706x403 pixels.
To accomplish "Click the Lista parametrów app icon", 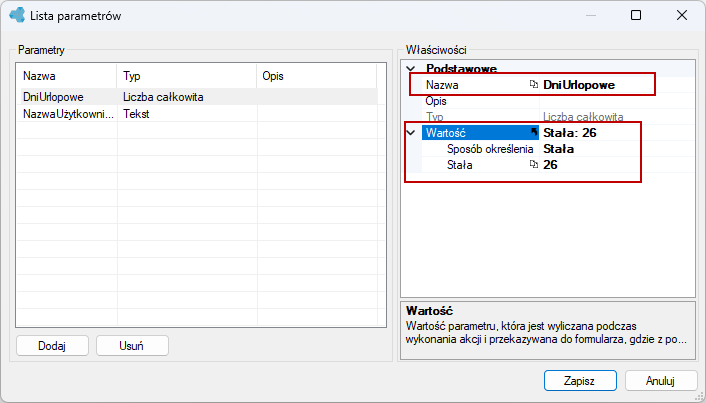I will click(17, 15).
